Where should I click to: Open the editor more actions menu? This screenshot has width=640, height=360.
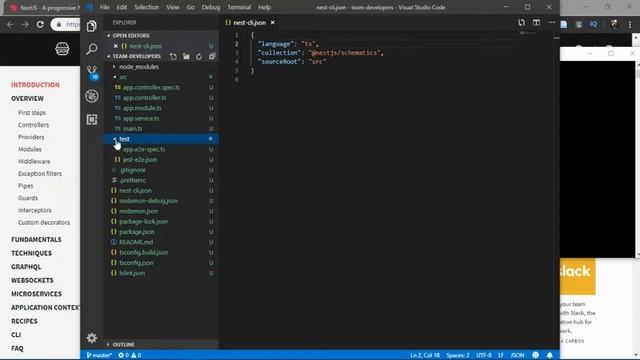tap(551, 22)
